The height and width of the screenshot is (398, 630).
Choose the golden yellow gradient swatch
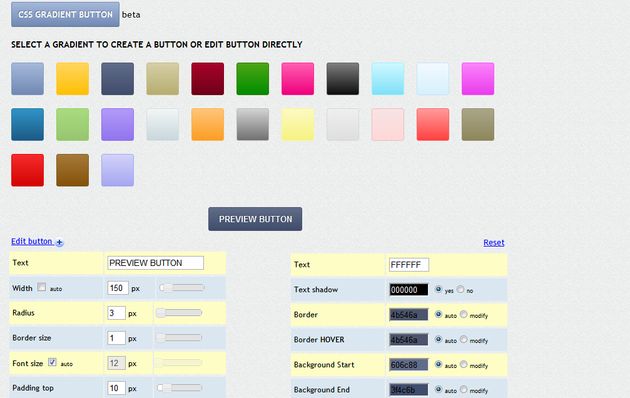pos(73,79)
